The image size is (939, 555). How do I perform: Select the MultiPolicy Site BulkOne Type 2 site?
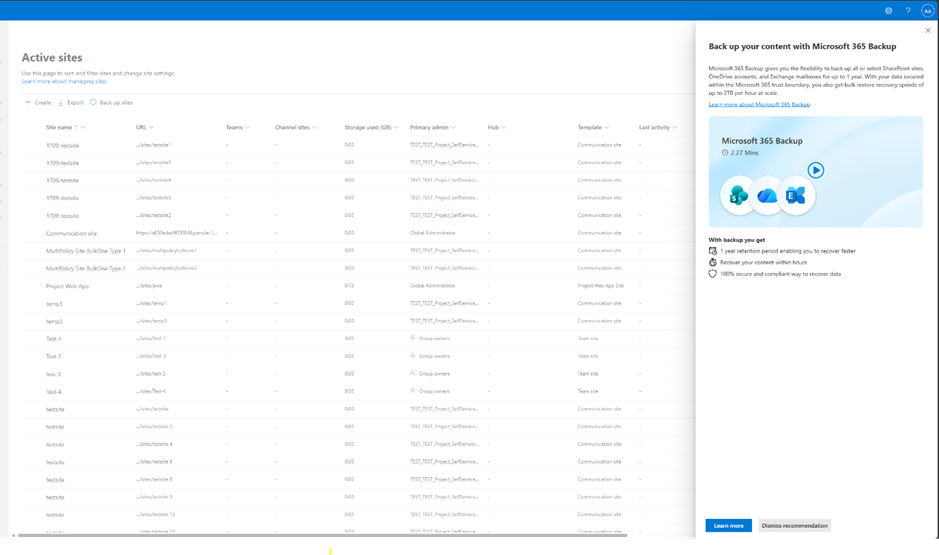tap(86, 268)
